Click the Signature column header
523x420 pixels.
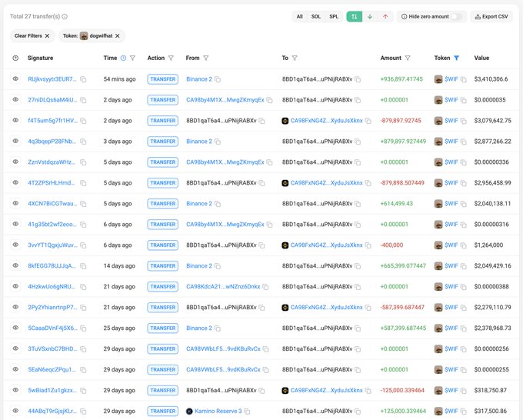(x=40, y=58)
